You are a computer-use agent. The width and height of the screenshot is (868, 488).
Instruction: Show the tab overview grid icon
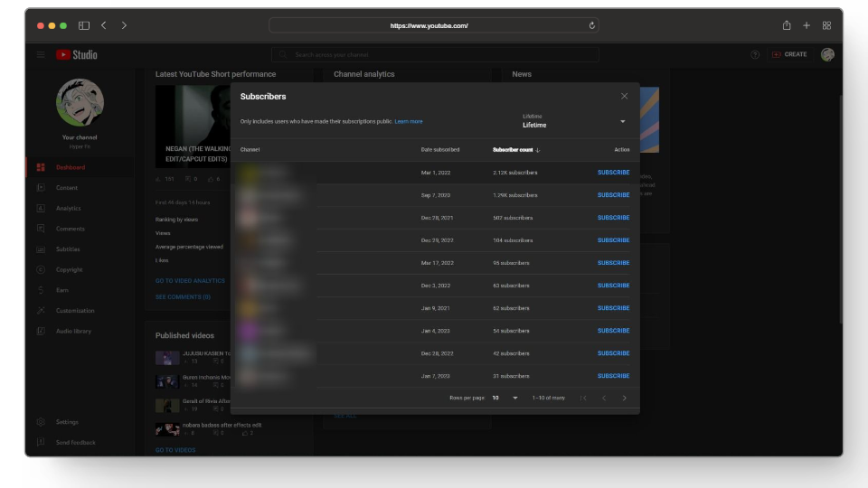[826, 25]
